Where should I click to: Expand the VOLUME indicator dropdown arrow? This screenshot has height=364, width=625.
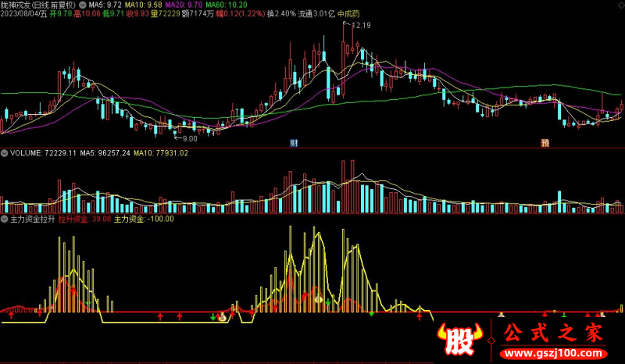point(5,152)
